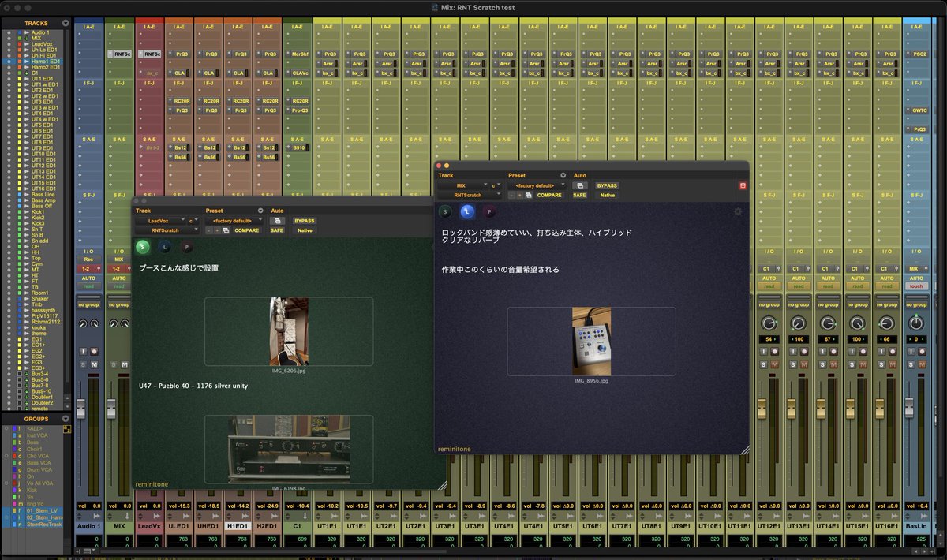The height and width of the screenshot is (560, 947).
Task: Open IMG_8956.jpg thumbnail in MIX plugin
Action: (592, 342)
